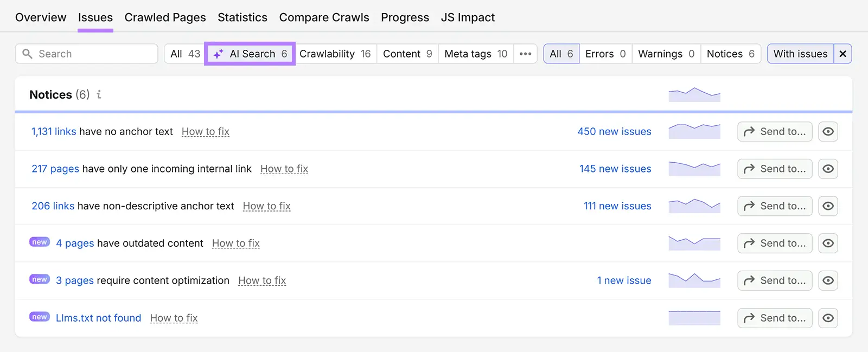868x352 pixels.
Task: Send to... for one incoming internal link issue
Action: [x=775, y=169]
